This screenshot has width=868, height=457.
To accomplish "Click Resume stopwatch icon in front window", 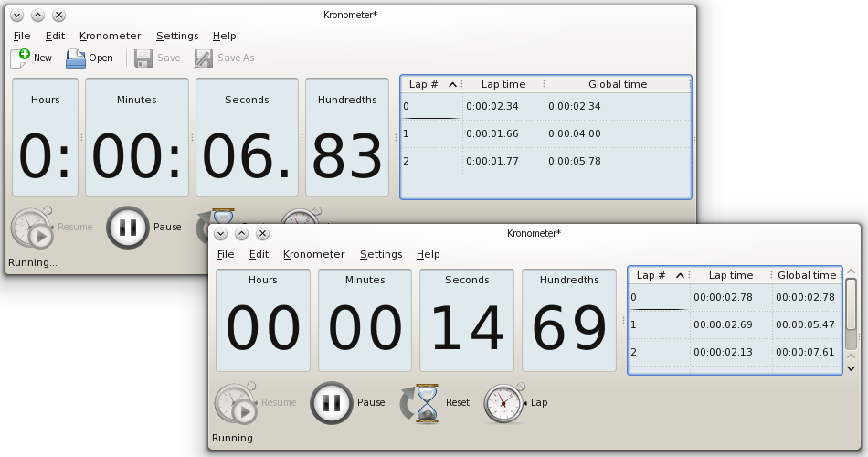I will click(237, 403).
